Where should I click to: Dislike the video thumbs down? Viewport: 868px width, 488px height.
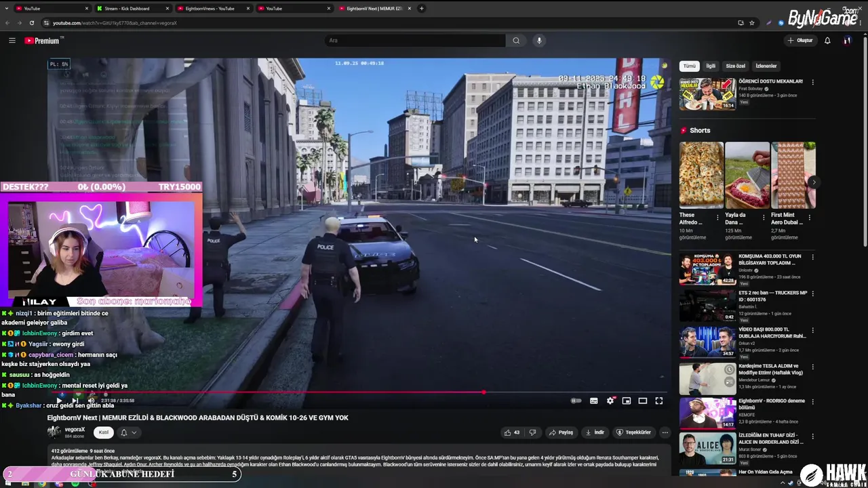pos(532,432)
